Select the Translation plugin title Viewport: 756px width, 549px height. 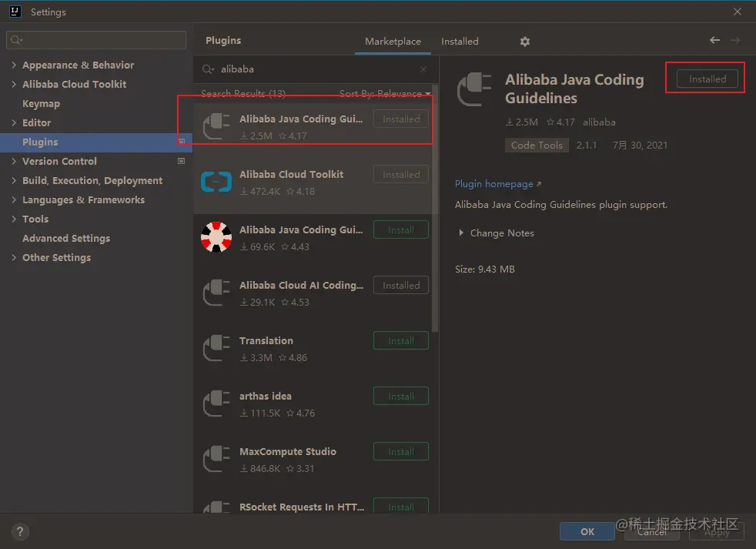coord(266,340)
